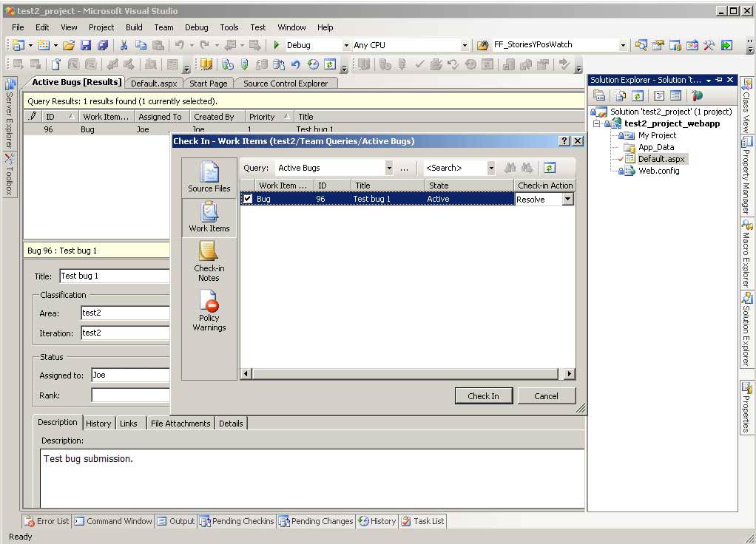Expand the Query Active Bugs dropdown
The height and width of the screenshot is (544, 756).
click(389, 168)
